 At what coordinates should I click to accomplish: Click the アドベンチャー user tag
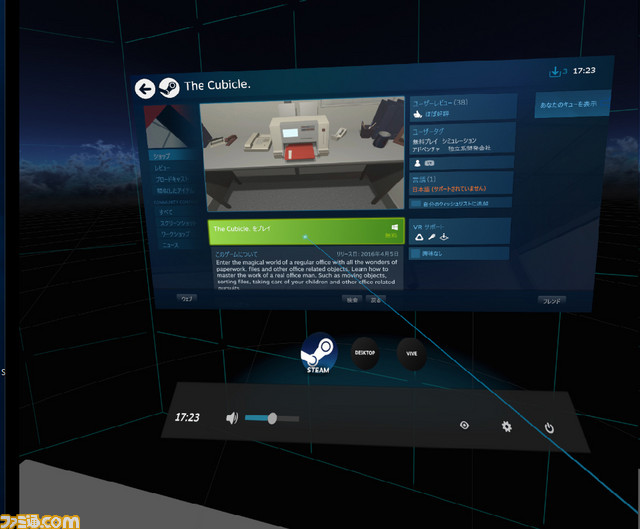pyautogui.click(x=427, y=149)
